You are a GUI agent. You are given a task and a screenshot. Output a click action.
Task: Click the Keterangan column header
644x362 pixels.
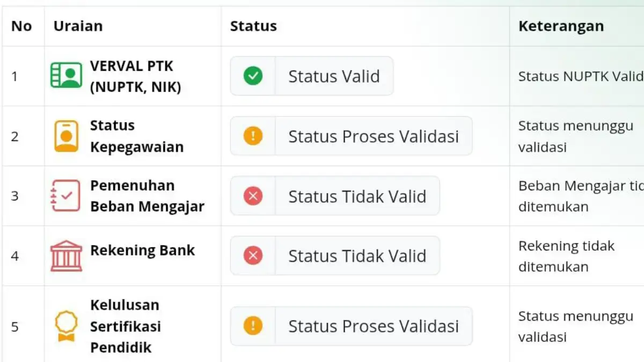pyautogui.click(x=561, y=26)
